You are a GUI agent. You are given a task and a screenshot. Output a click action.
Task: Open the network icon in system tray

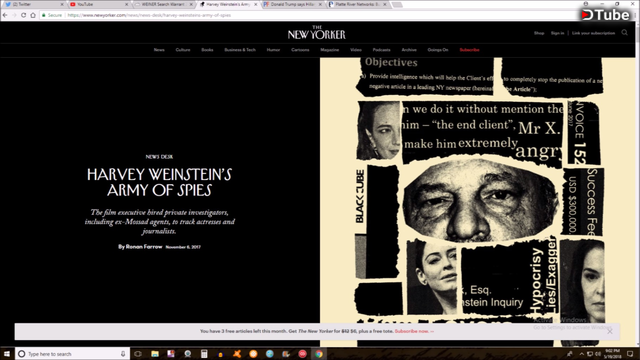coord(590,354)
